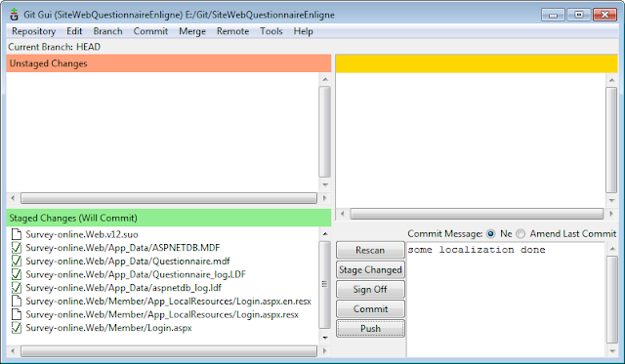
Task: Select App_Data/Questionnaire.mdf file name
Action: [x=128, y=262]
